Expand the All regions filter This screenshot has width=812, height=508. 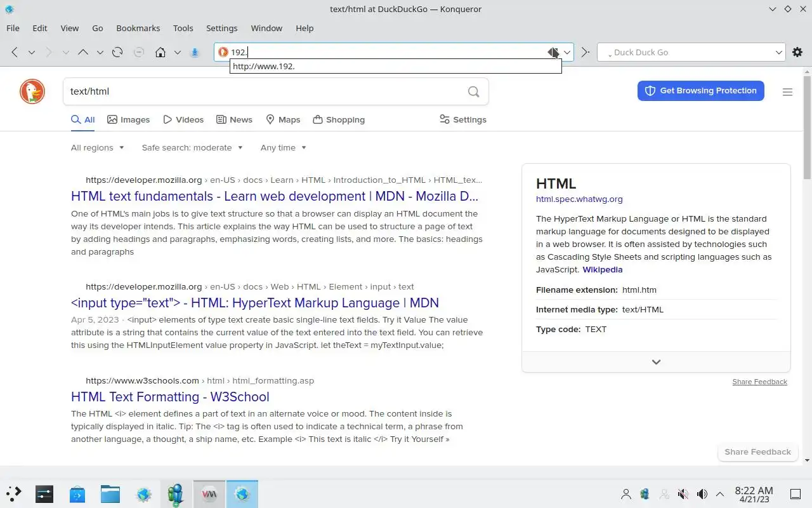coord(98,147)
